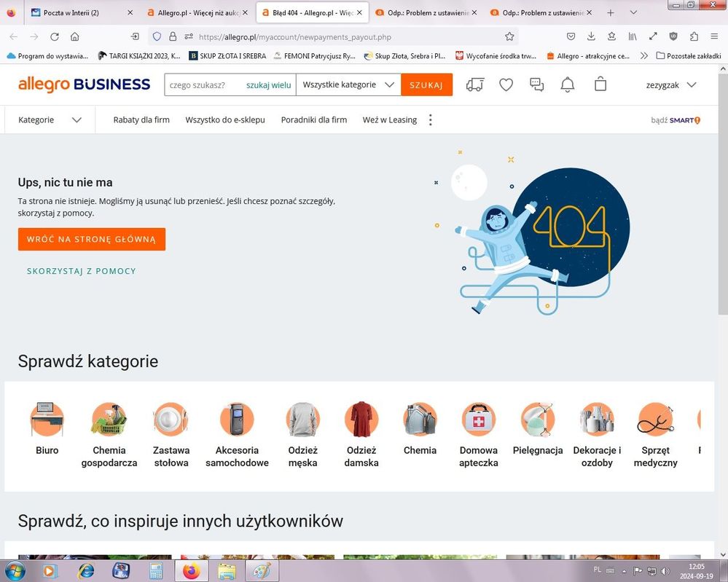The width and height of the screenshot is (728, 582).
Task: Click szukaj wielu link
Action: (x=268, y=85)
